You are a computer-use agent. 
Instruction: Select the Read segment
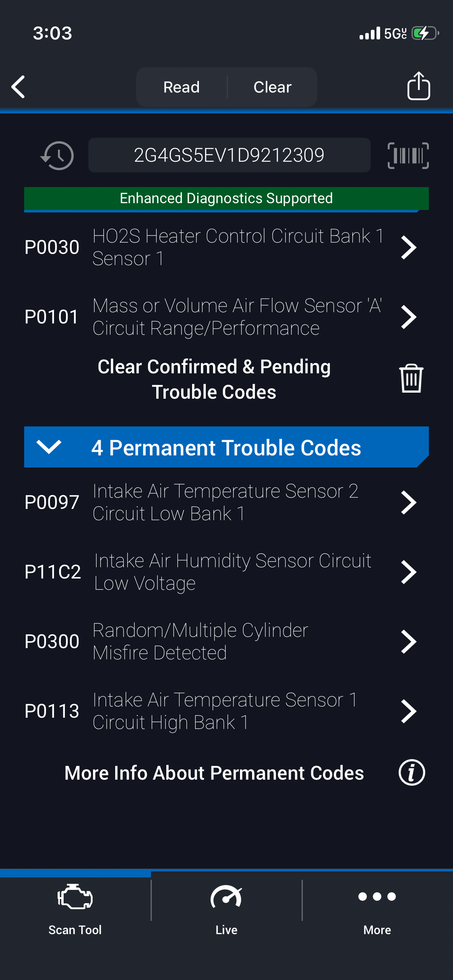click(182, 87)
